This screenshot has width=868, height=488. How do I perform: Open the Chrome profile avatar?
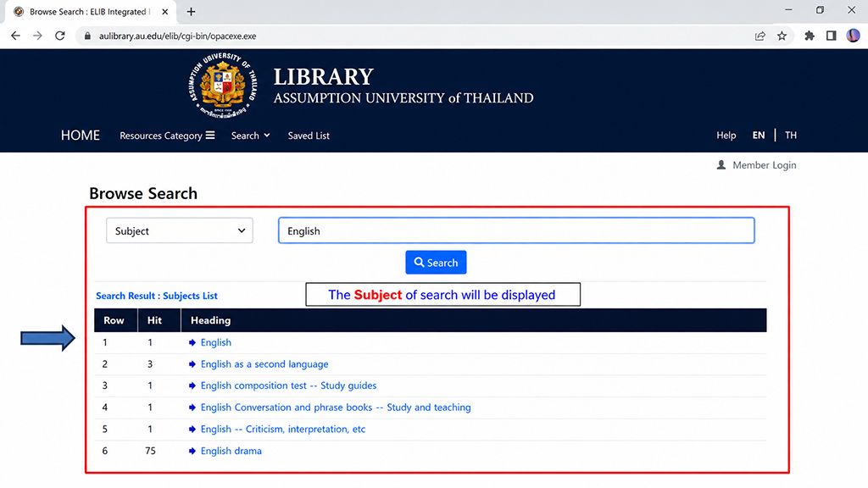(x=853, y=36)
